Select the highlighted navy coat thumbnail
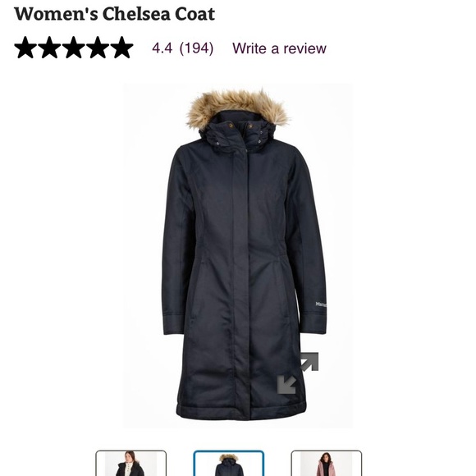This screenshot has width=476, height=476. (x=229, y=463)
